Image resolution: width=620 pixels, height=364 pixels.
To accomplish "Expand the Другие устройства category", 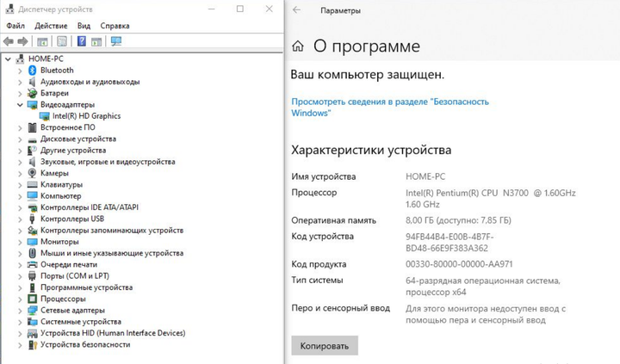I will click(20, 151).
